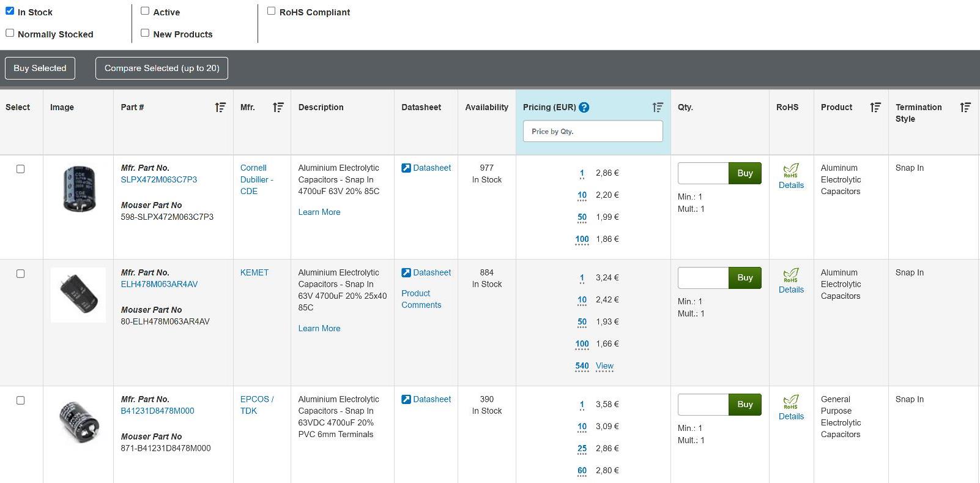980x483 pixels.
Task: Click quantity break 25 for EPCOS part
Action: click(x=582, y=449)
